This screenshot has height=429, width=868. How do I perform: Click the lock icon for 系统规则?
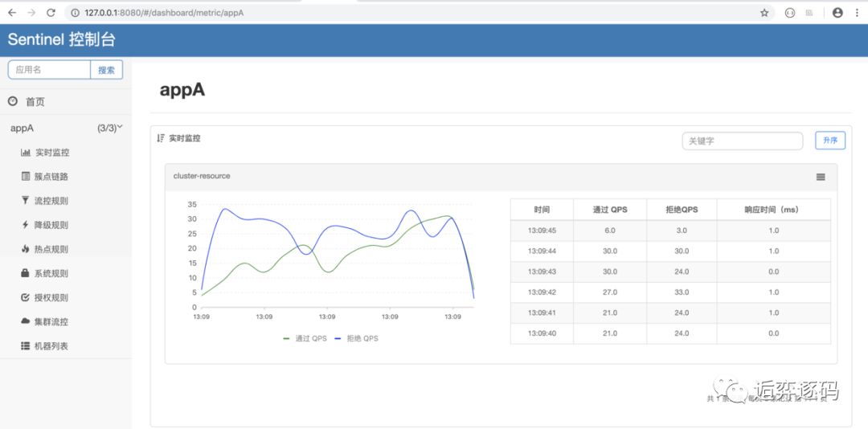tap(26, 273)
